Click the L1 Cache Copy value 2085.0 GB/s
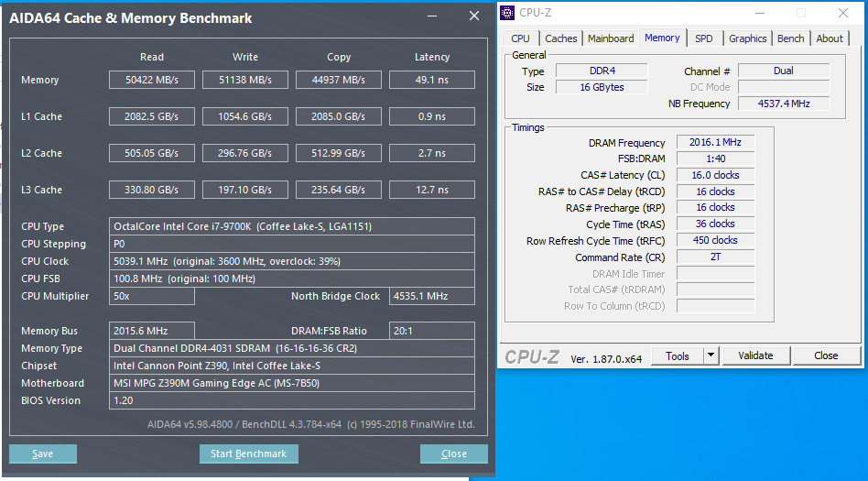The image size is (868, 481). (x=338, y=116)
